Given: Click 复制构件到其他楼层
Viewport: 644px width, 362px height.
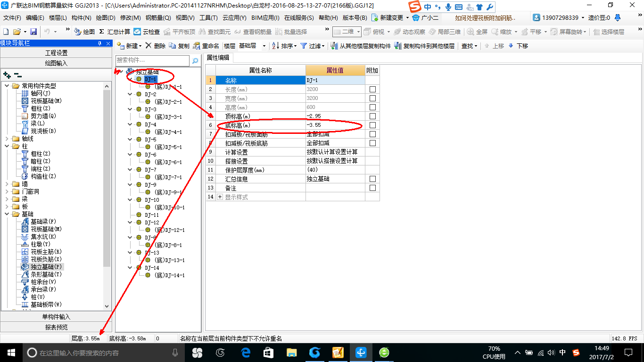Looking at the screenshot, I should [424, 46].
